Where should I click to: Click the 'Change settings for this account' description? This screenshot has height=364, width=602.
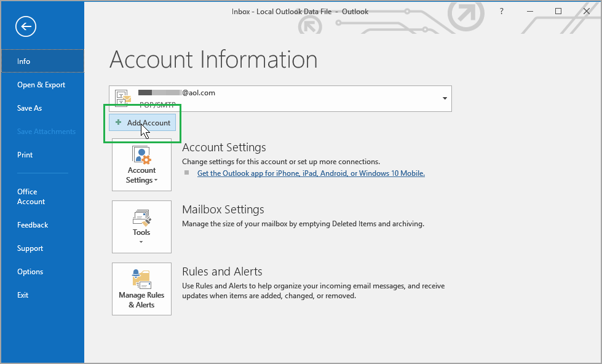pyautogui.click(x=281, y=162)
